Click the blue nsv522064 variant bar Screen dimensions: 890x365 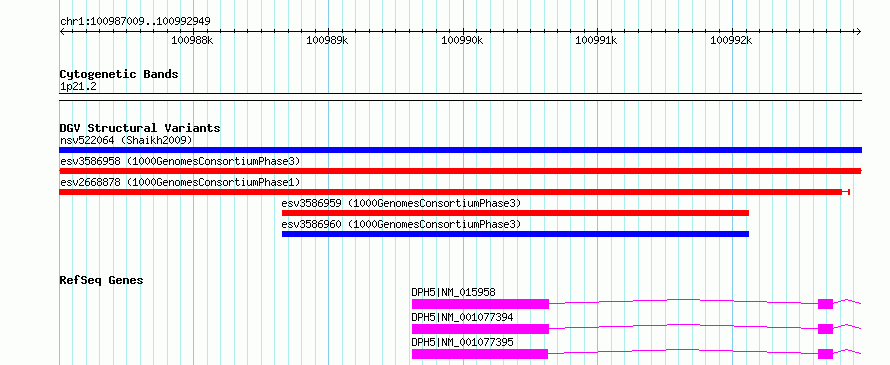460,150
